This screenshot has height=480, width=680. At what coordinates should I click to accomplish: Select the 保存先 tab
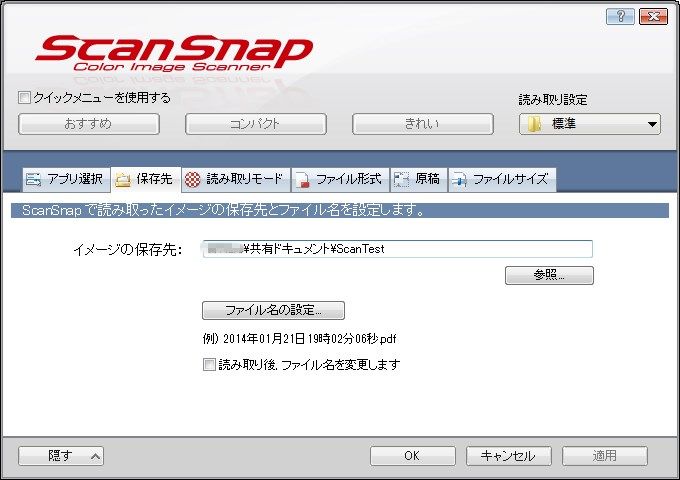(x=146, y=179)
